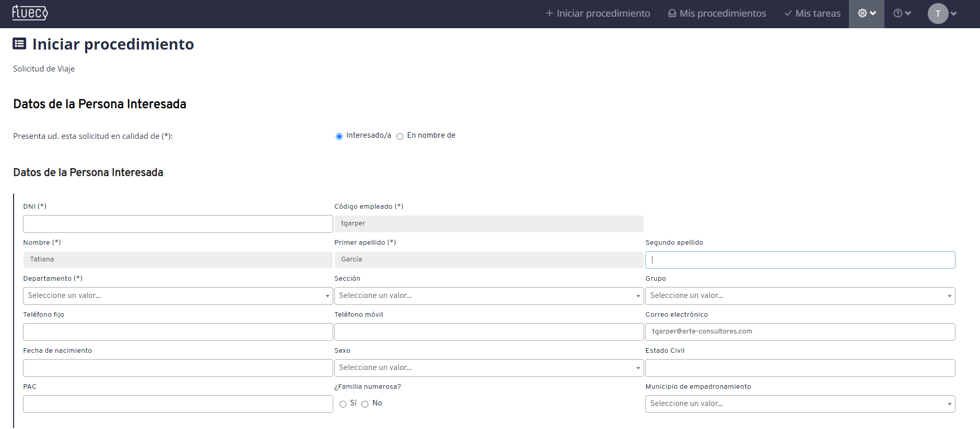Select the En nombre de radio option
980x429 pixels.
point(400,136)
